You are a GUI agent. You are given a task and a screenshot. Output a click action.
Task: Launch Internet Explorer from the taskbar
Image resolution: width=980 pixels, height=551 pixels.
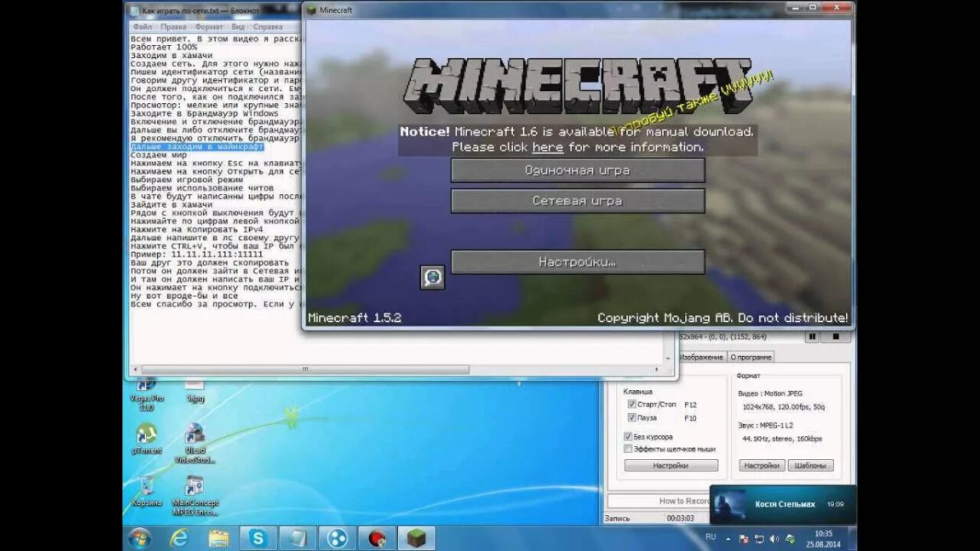click(179, 538)
